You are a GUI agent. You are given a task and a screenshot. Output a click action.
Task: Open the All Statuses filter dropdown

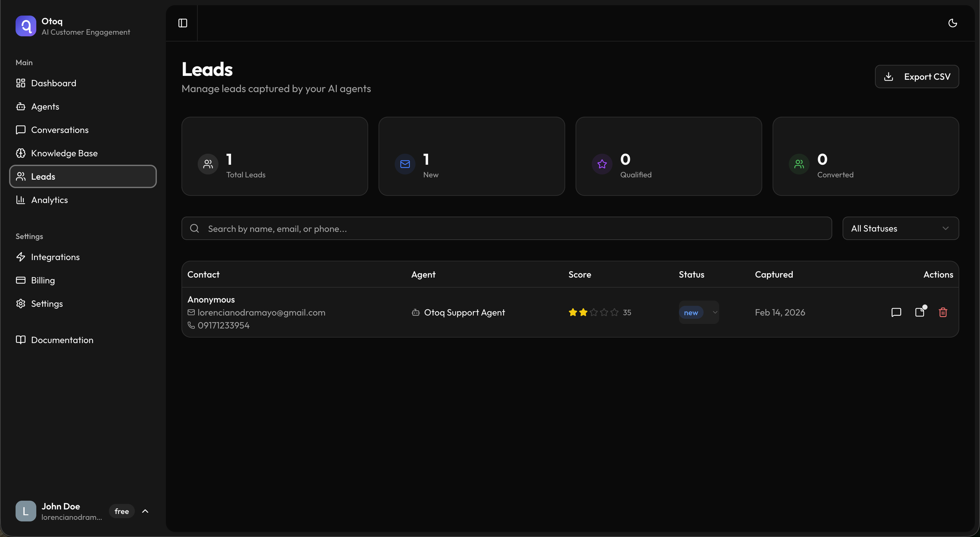coord(900,228)
